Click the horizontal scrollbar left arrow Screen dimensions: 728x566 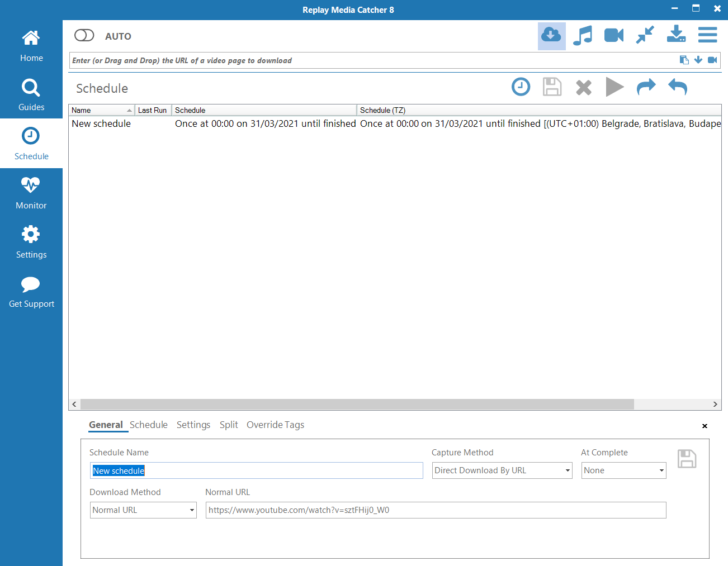click(x=74, y=404)
